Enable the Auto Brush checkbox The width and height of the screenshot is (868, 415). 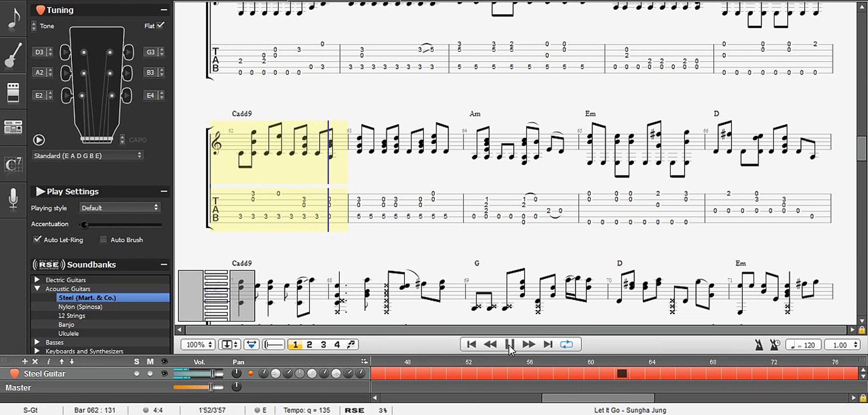(103, 239)
